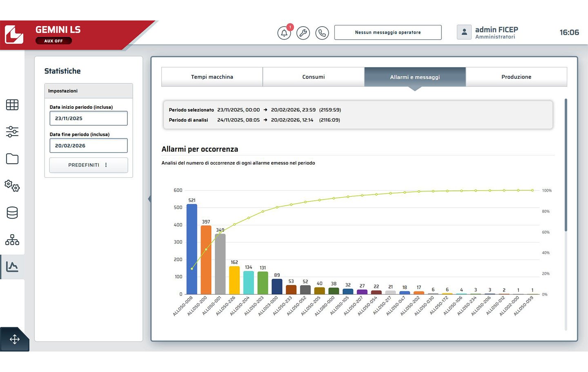This screenshot has height=372, width=588.
Task: Click the wrench maintenance icon
Action: click(303, 33)
